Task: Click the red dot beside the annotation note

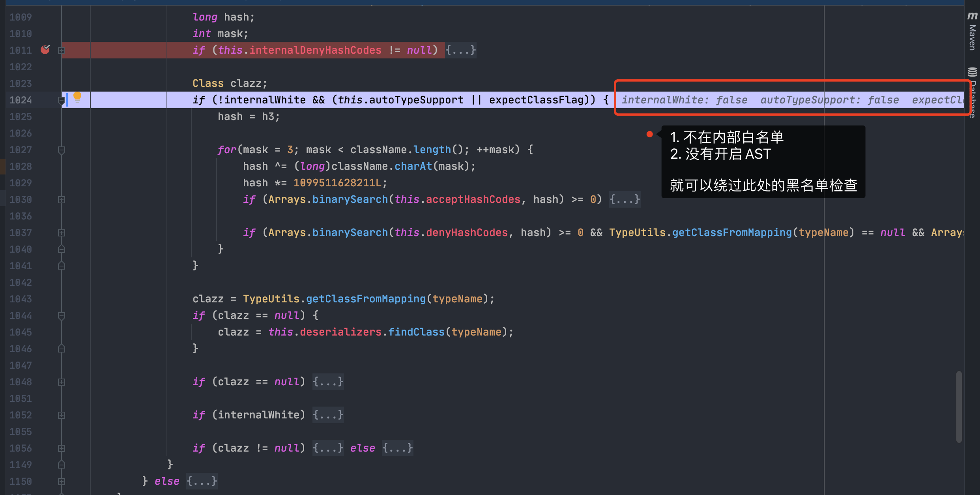Action: (x=649, y=134)
